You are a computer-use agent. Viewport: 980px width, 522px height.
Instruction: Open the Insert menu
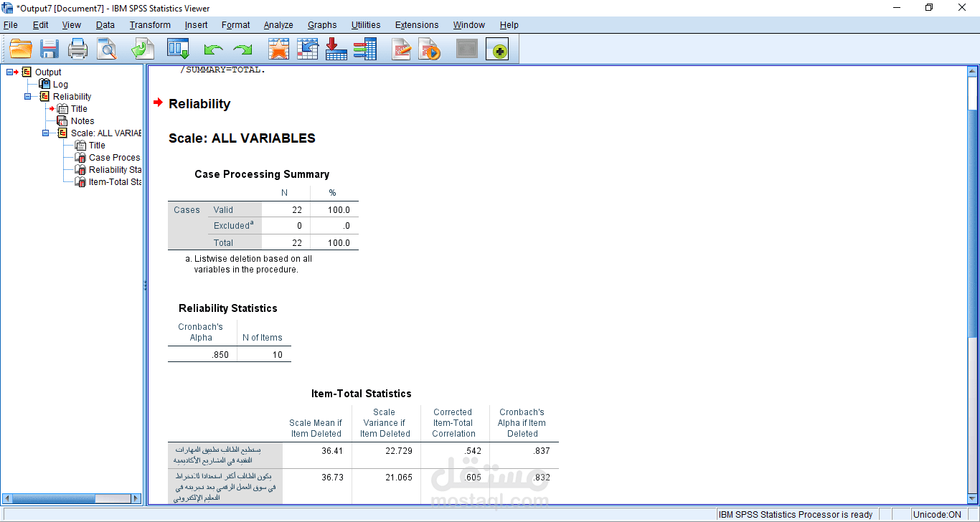point(196,25)
